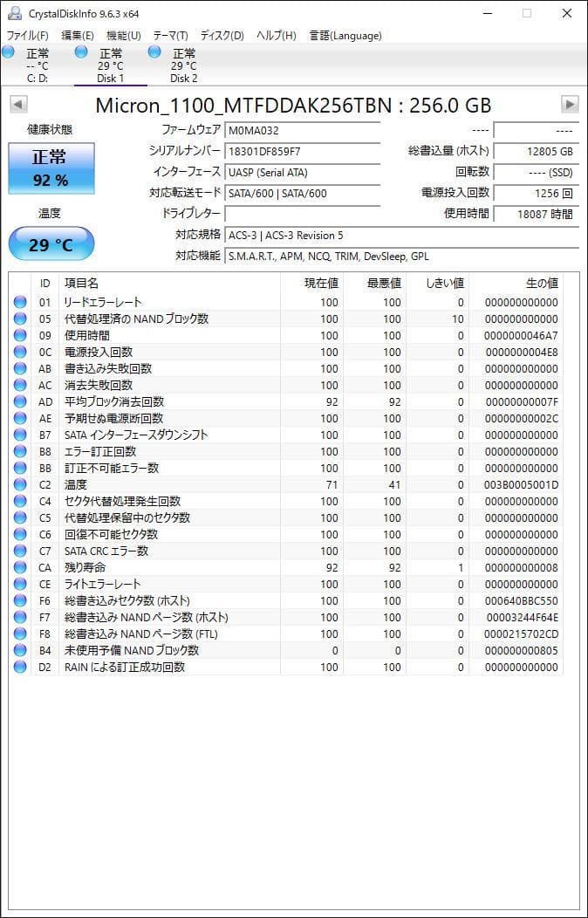
Task: Select the リードエラーレート attribute name
Action: [x=103, y=302]
